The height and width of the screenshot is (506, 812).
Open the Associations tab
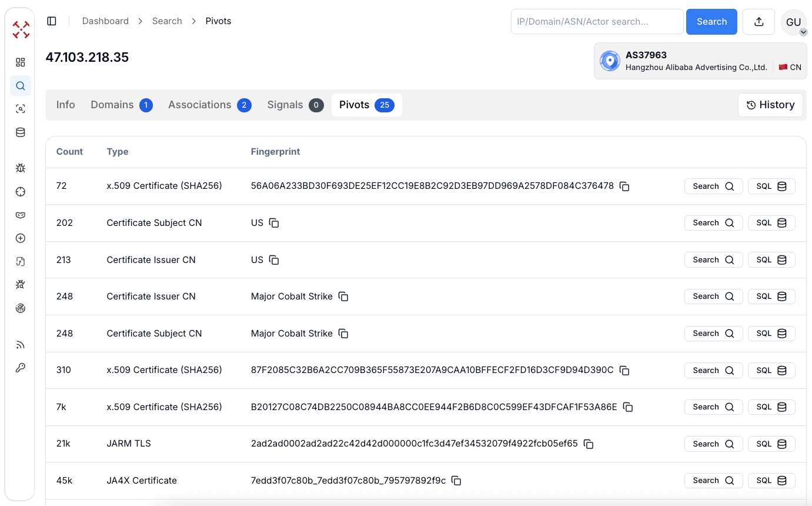tap(209, 105)
